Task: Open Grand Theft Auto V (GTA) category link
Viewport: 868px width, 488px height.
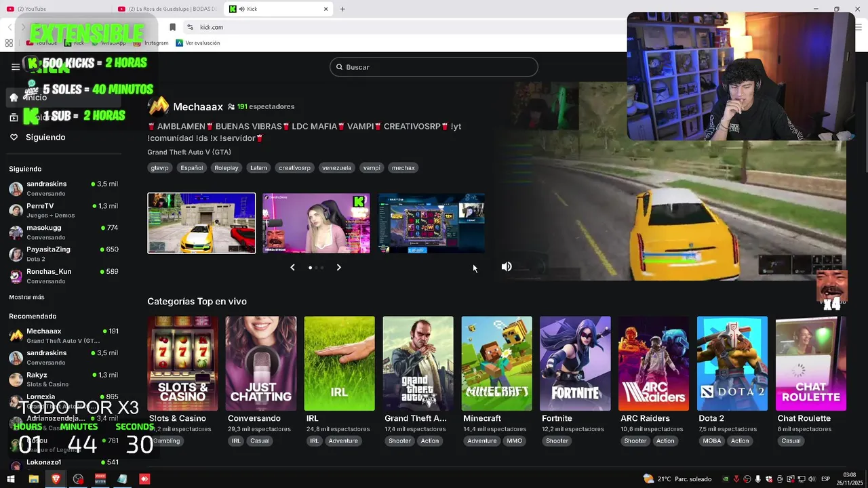Action: (x=189, y=152)
